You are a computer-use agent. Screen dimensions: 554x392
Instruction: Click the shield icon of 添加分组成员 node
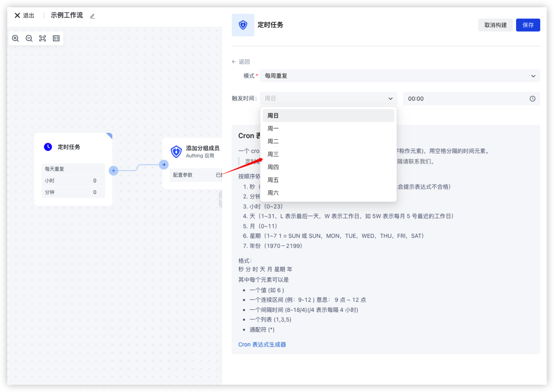pos(176,152)
